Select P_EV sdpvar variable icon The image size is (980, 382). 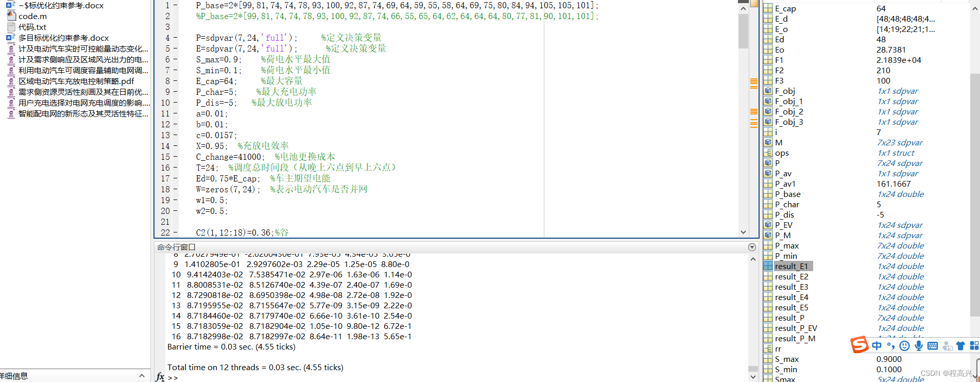(768, 225)
